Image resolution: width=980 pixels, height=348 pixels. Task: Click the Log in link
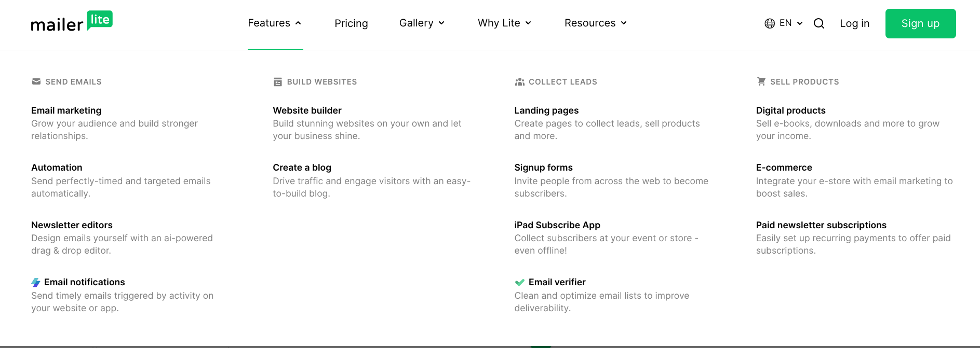tap(854, 23)
